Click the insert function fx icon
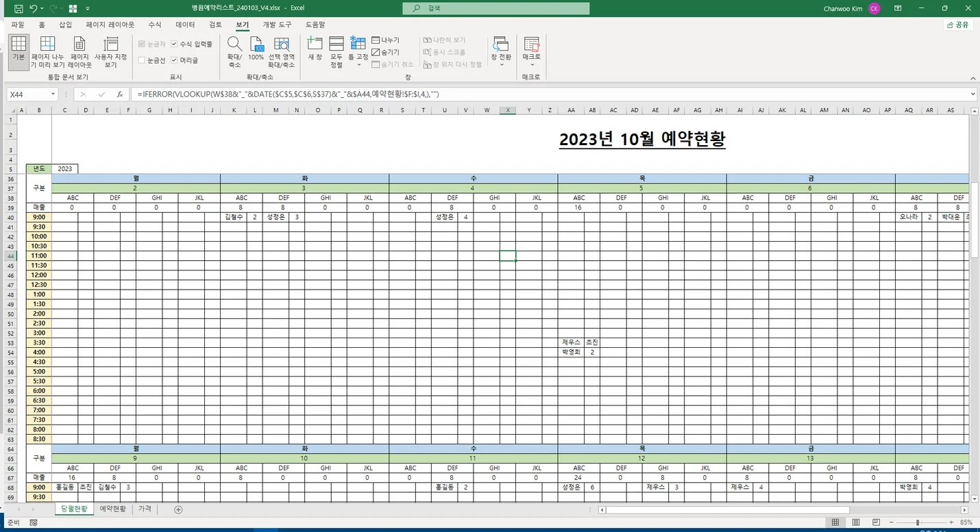980x532 pixels. [x=120, y=94]
